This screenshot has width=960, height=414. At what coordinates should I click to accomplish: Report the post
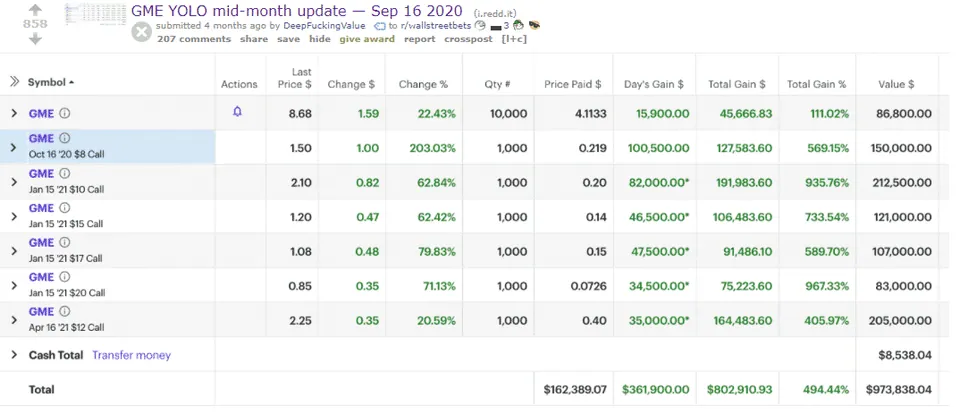point(419,39)
